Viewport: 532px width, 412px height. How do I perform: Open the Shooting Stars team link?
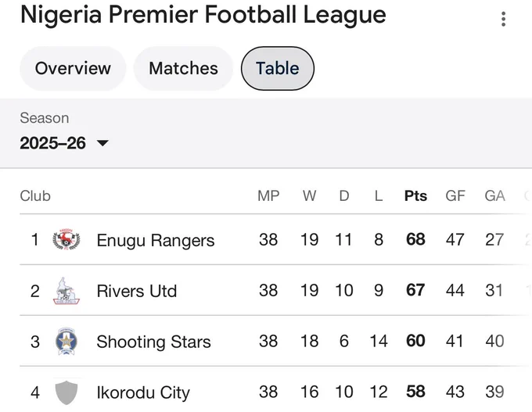pos(153,342)
